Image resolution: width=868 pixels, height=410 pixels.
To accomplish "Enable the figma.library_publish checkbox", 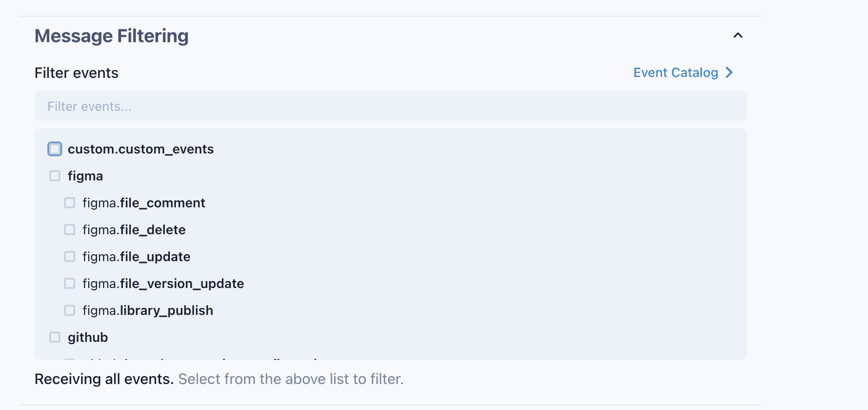I will (x=70, y=310).
